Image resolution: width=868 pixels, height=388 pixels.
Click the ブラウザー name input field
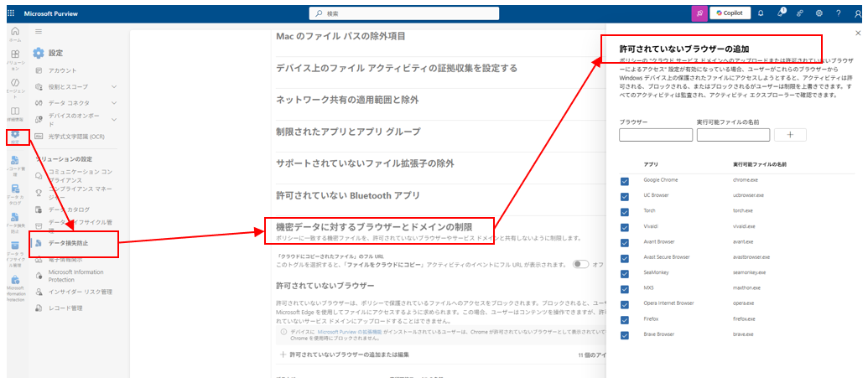[656, 134]
